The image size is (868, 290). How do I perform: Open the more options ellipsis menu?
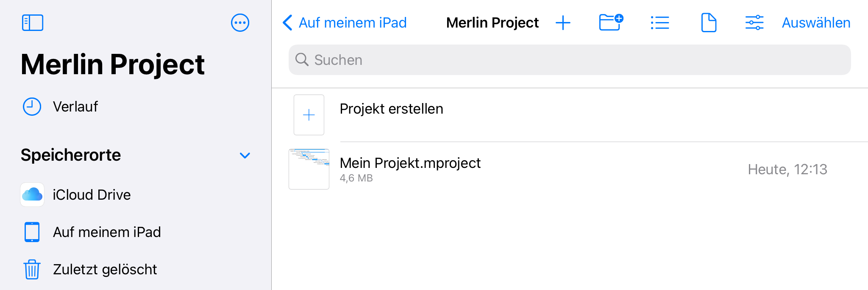pyautogui.click(x=240, y=22)
